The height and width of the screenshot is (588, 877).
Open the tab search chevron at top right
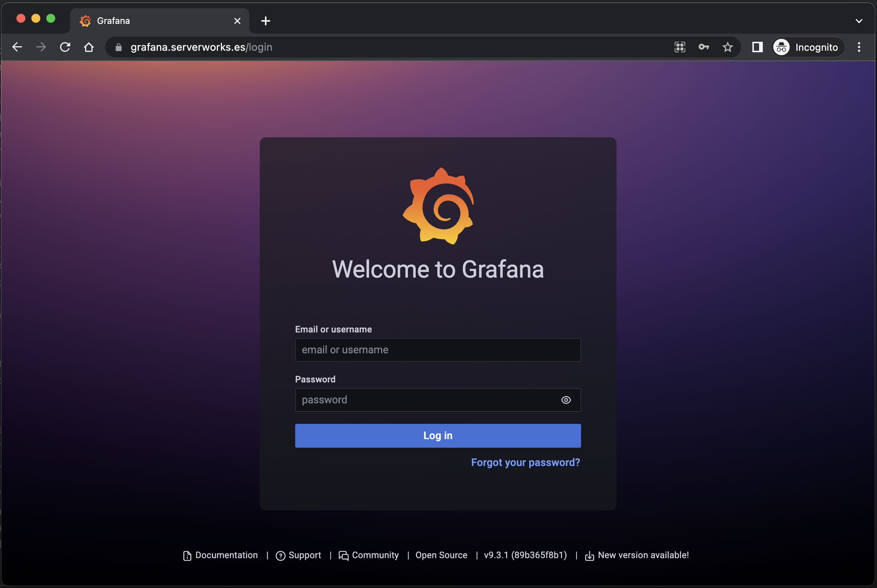tap(859, 21)
